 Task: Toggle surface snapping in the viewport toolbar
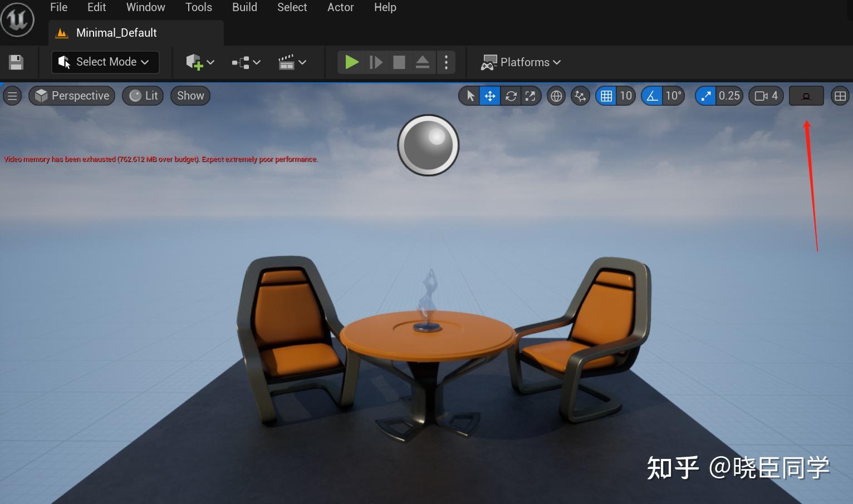tap(580, 95)
